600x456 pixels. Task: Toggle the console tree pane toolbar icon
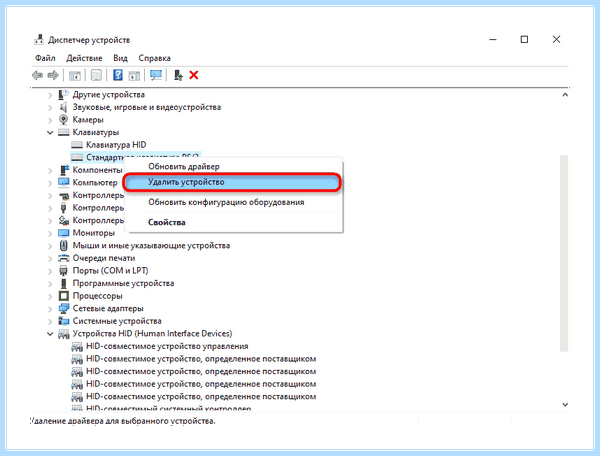click(75, 75)
